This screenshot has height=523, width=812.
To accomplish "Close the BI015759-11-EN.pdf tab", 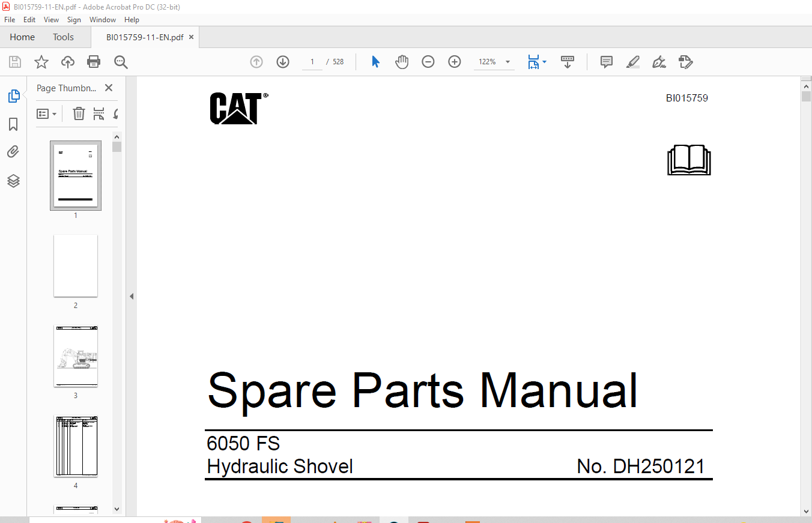I will pos(191,37).
